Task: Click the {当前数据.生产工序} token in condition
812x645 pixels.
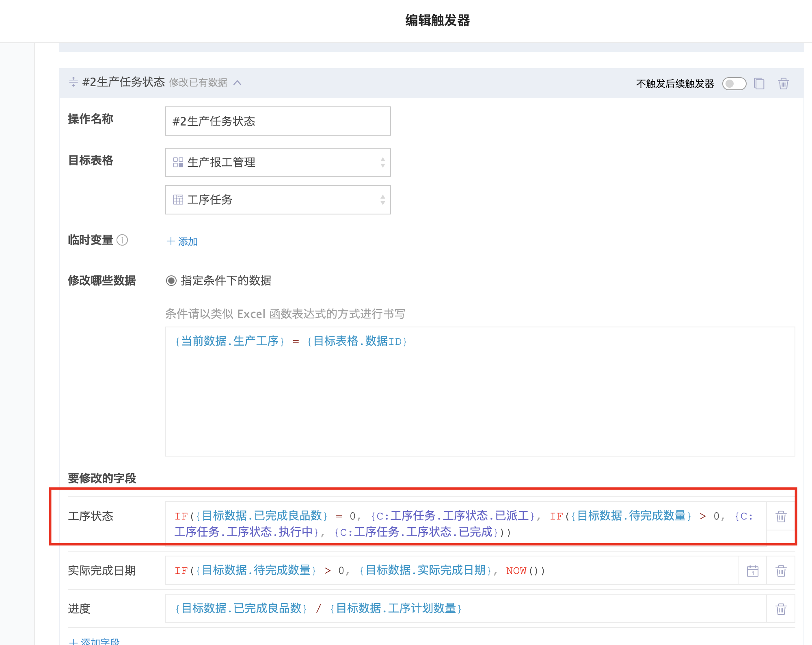Action: (229, 341)
